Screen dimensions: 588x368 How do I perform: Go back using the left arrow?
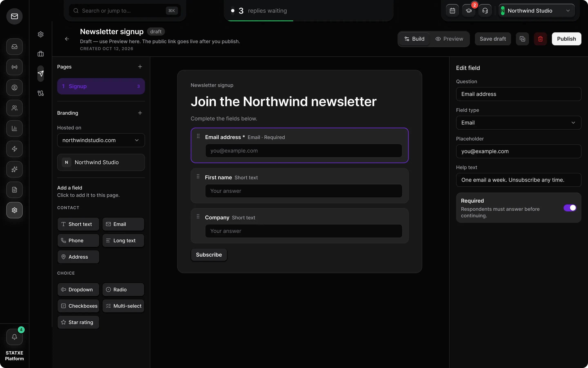tap(67, 39)
